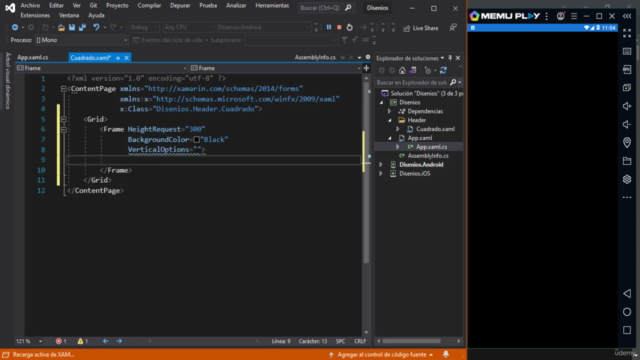Open the Disenios.Android startup project dropdown
The image size is (640, 360).
tap(264, 27)
